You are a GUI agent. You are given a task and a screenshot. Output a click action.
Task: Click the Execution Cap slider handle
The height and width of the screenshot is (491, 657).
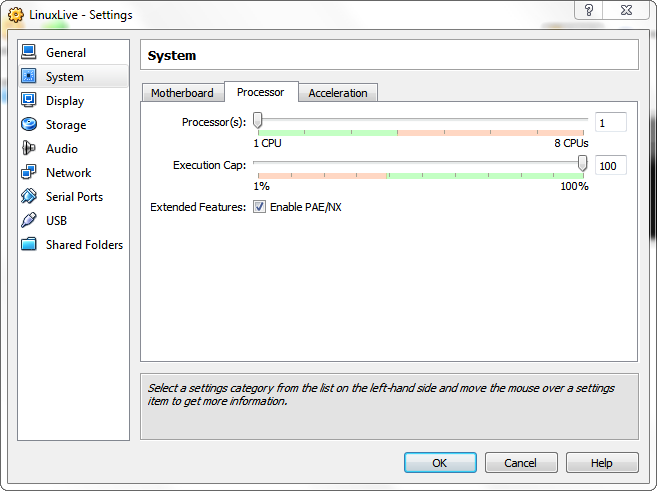click(582, 163)
